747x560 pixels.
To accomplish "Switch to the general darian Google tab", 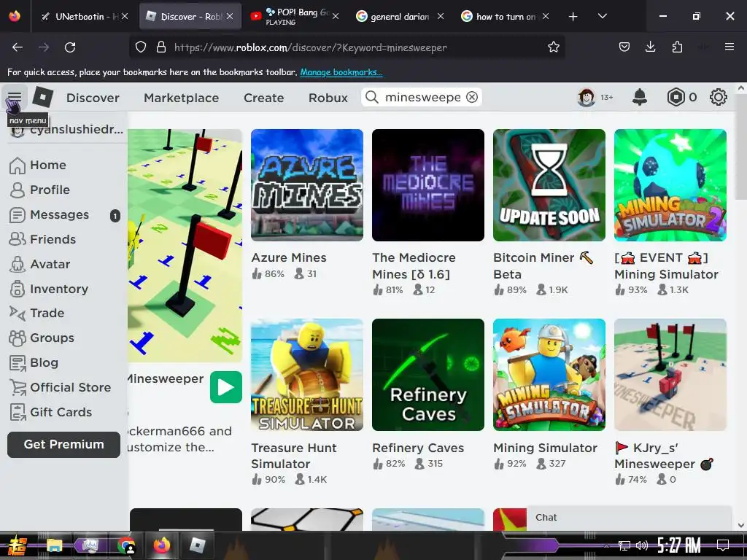I will coord(400,16).
